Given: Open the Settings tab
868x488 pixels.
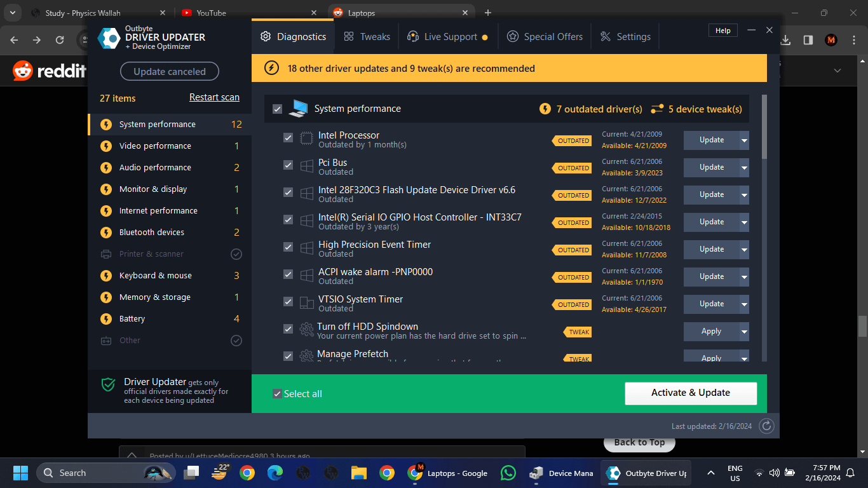Looking at the screenshot, I should tap(625, 37).
